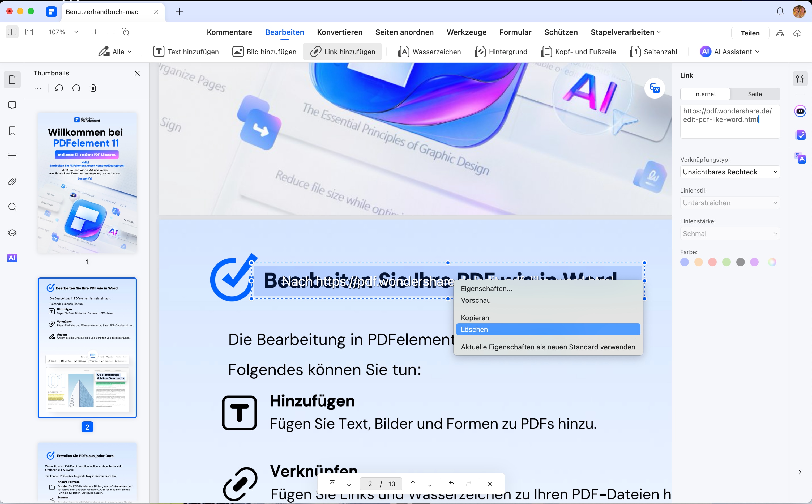Open Thumbnails more options ellipsis
812x504 pixels.
point(38,88)
